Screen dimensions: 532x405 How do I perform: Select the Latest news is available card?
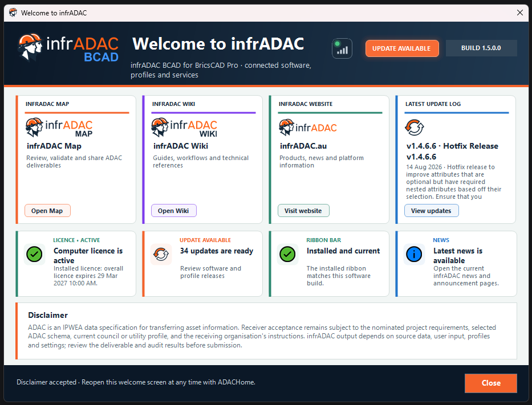click(x=456, y=264)
